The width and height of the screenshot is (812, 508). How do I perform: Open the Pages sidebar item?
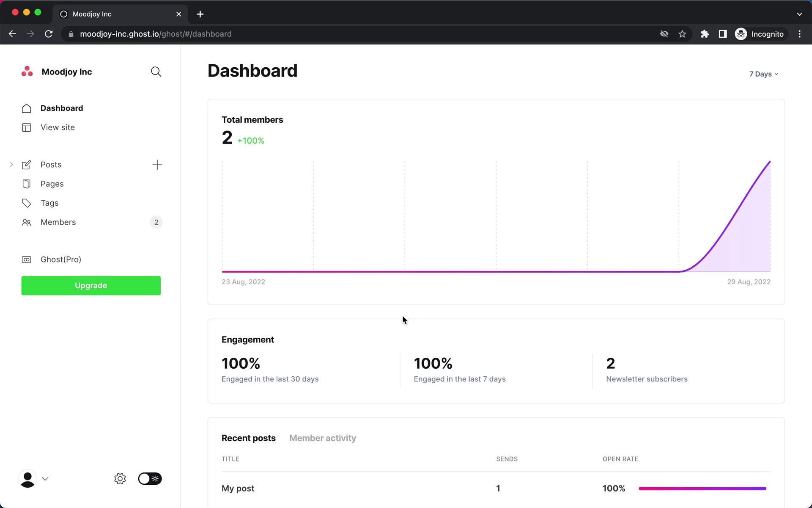point(52,184)
